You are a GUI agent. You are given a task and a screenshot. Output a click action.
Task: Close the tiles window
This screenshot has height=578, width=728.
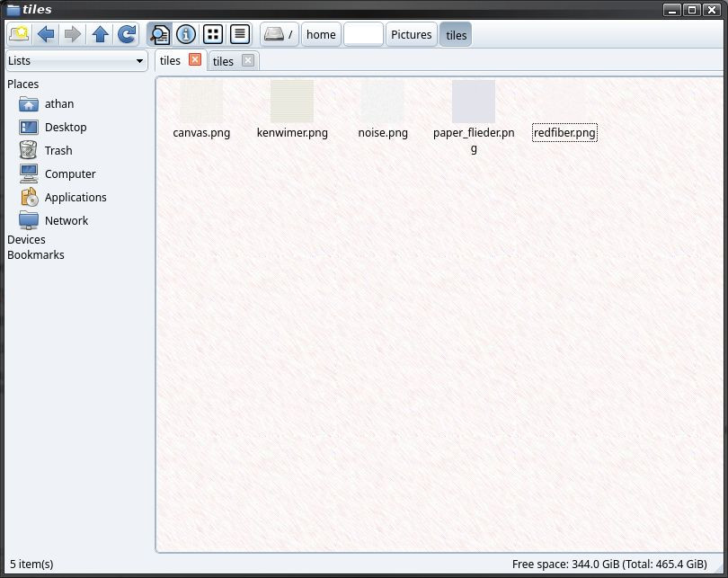coord(712,9)
